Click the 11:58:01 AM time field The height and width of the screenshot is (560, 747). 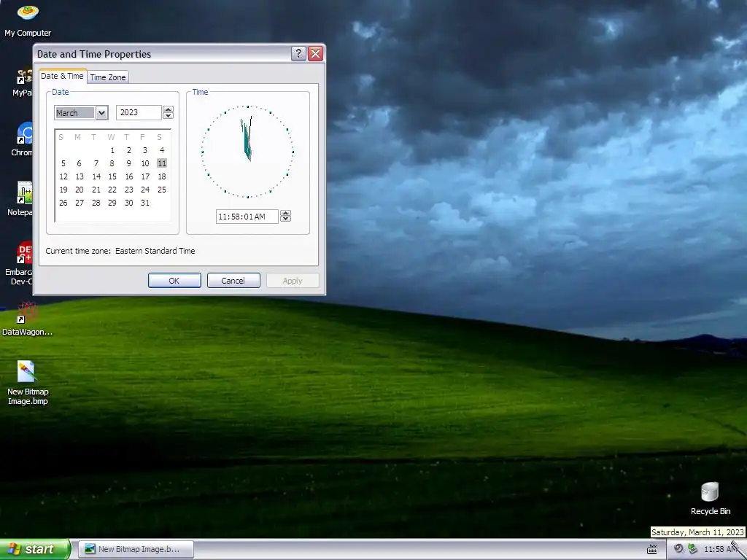247,217
